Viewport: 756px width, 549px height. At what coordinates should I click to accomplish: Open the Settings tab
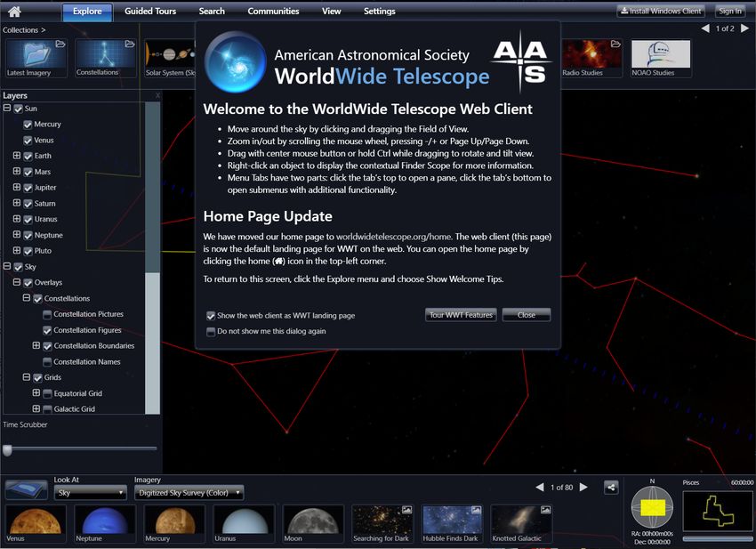click(x=380, y=11)
